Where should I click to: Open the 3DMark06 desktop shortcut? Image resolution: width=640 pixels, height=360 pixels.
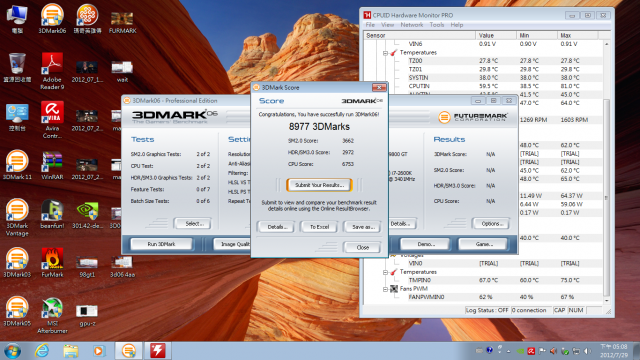point(52,19)
